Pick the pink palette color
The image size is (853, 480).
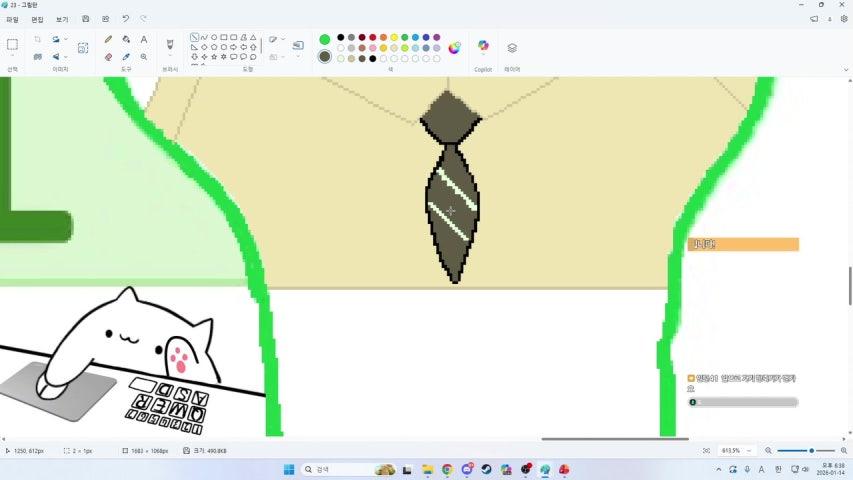pyautogui.click(x=373, y=48)
